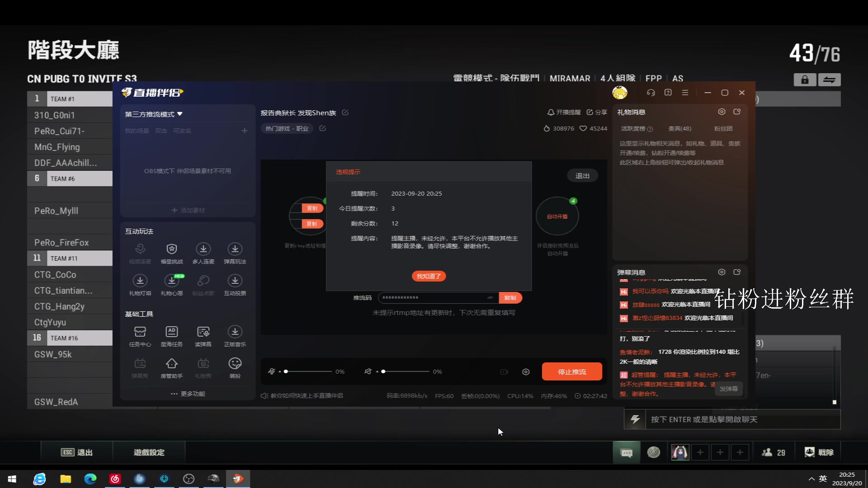Click 分享 share link
Screen dimensions: 868x488
point(597,113)
